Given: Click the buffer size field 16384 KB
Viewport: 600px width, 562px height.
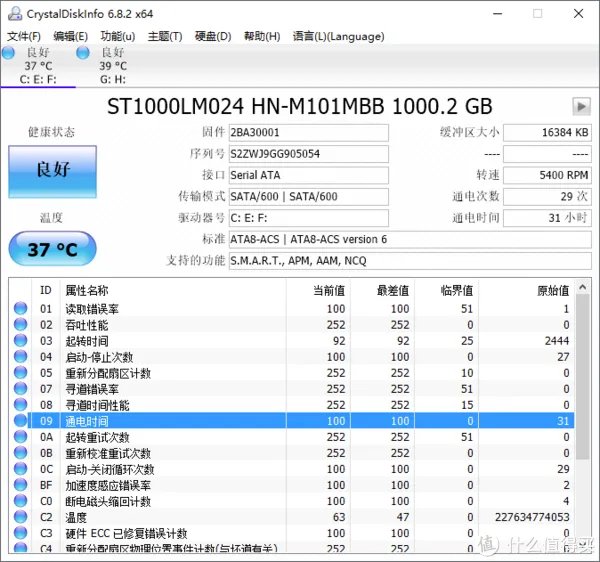Looking at the screenshot, I should [x=547, y=133].
